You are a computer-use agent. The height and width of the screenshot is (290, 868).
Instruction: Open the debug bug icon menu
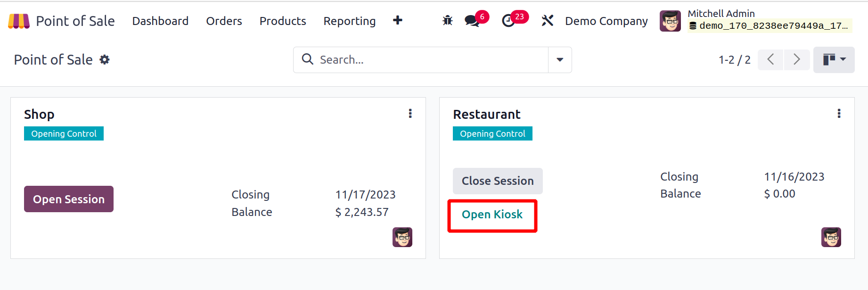click(448, 20)
